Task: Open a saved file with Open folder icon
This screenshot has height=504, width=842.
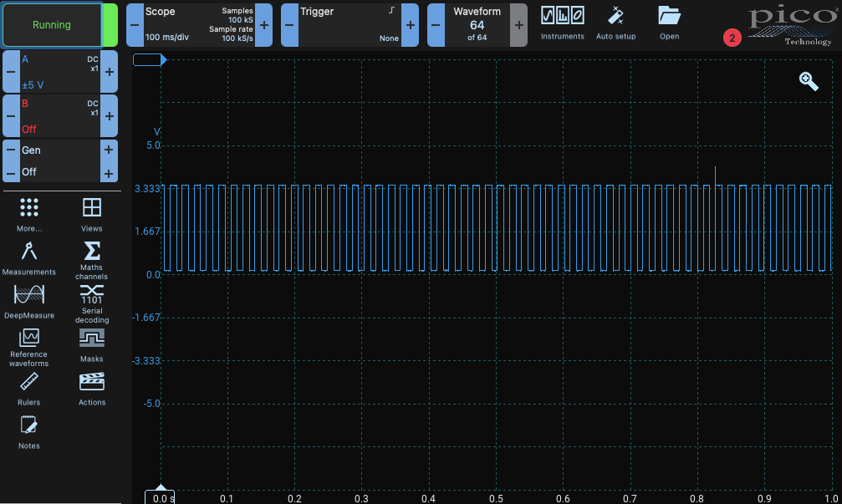Action: (x=669, y=23)
